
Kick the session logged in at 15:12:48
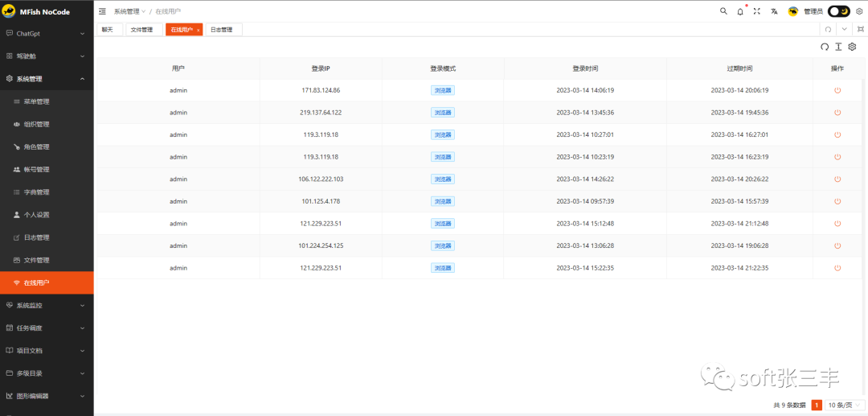837,223
